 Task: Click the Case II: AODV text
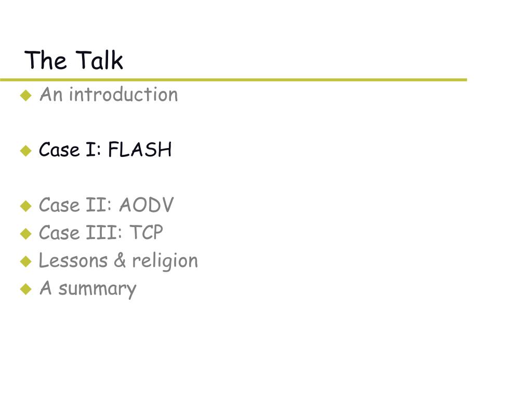106,205
